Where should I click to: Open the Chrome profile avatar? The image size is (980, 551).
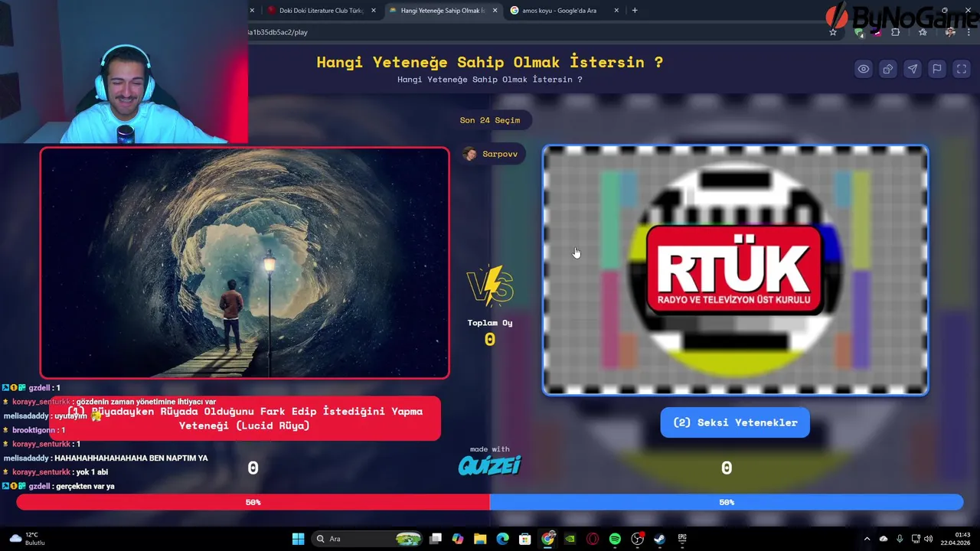coord(950,32)
